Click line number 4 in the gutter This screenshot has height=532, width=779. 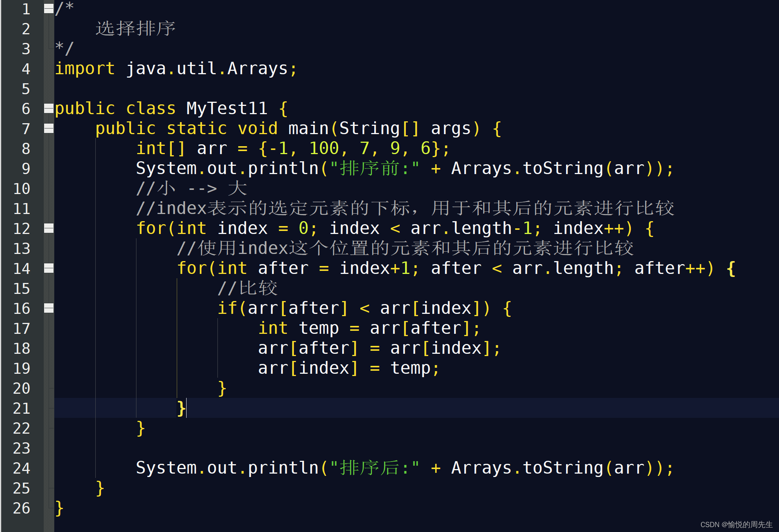tap(26, 69)
